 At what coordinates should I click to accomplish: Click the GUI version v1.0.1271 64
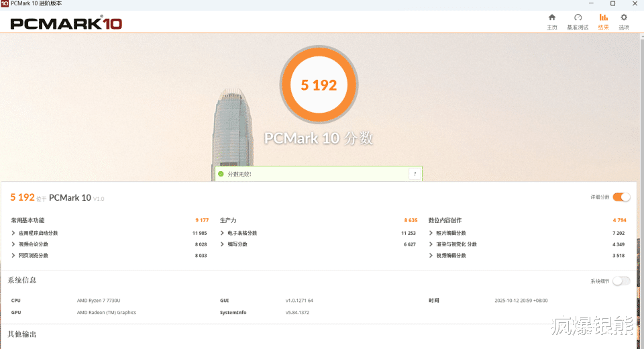pos(299,301)
